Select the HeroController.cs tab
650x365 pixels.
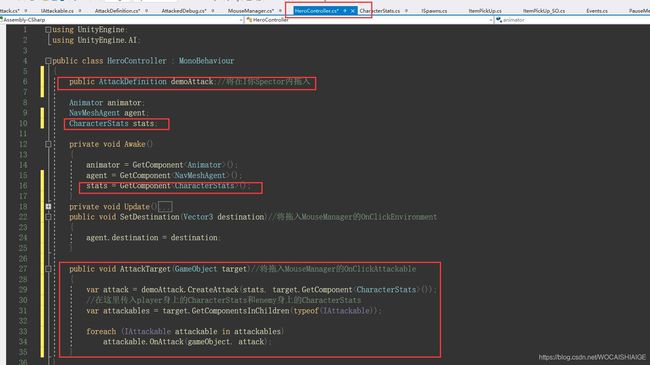tap(317, 11)
